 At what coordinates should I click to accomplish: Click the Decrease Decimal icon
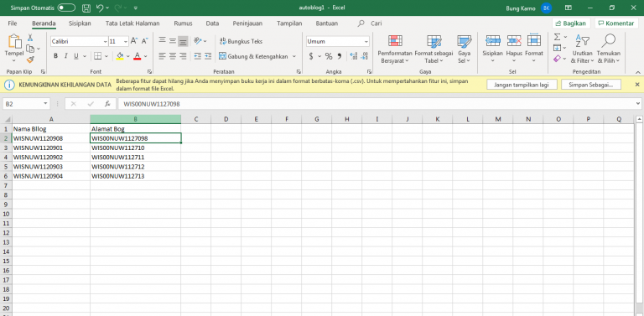point(364,56)
